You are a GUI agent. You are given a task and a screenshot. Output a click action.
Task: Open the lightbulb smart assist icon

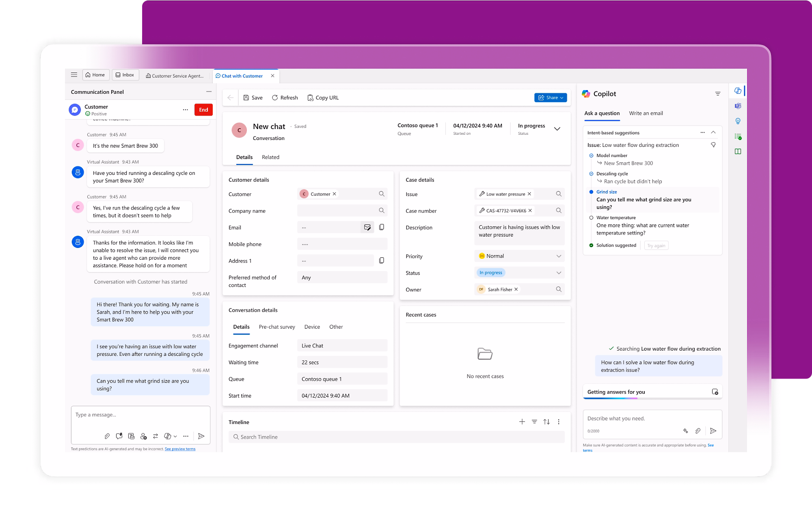tap(738, 121)
